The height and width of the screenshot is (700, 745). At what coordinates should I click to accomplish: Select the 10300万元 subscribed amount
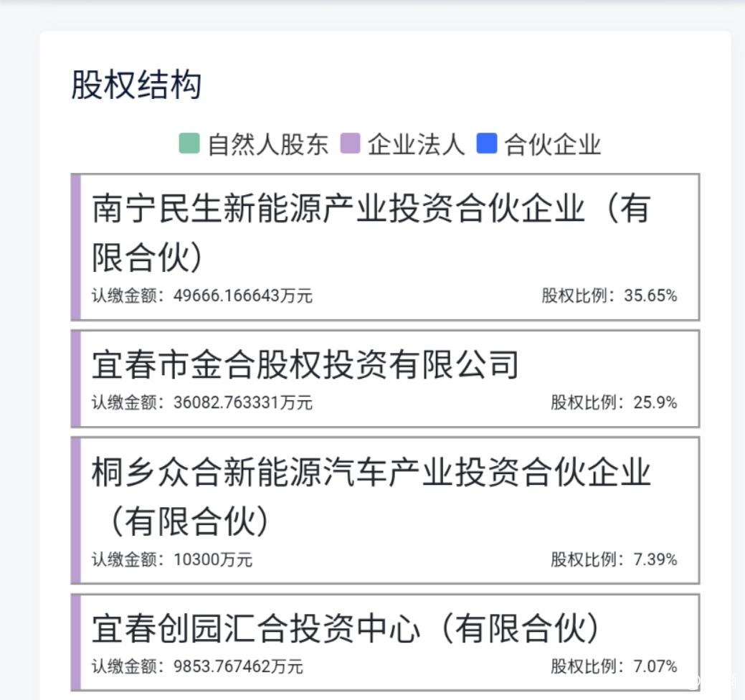click(213, 559)
